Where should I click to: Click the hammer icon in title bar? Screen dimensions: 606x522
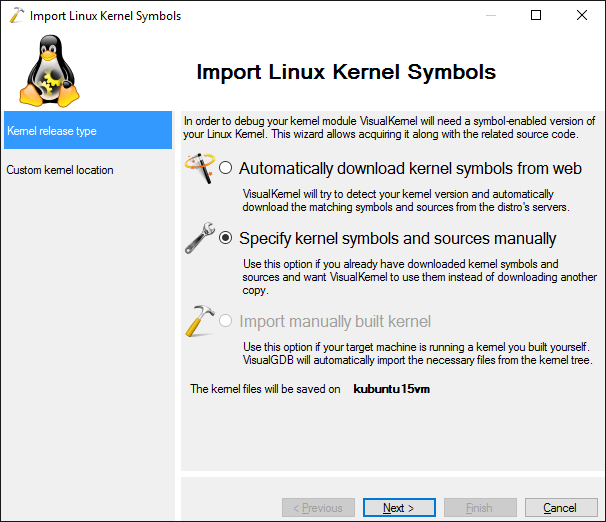click(17, 15)
